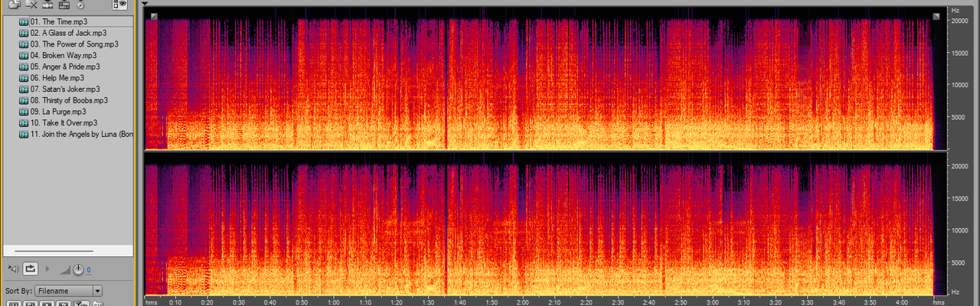Viewport: 980px width, 306px height.
Task: Click the 0:10 mark on the time ruler
Action: [175, 301]
